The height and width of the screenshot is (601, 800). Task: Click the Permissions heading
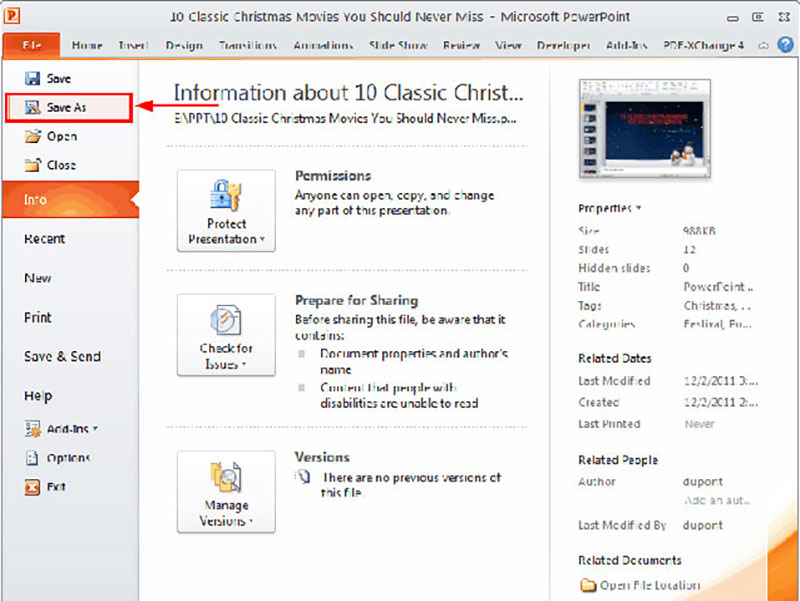point(333,176)
